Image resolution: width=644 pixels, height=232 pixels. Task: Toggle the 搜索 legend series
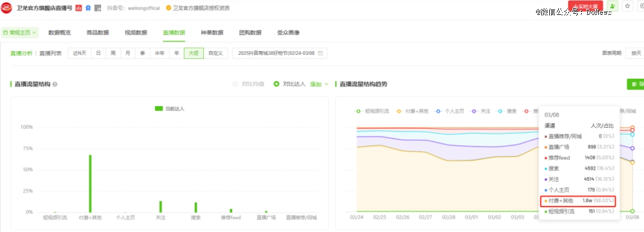507,112
